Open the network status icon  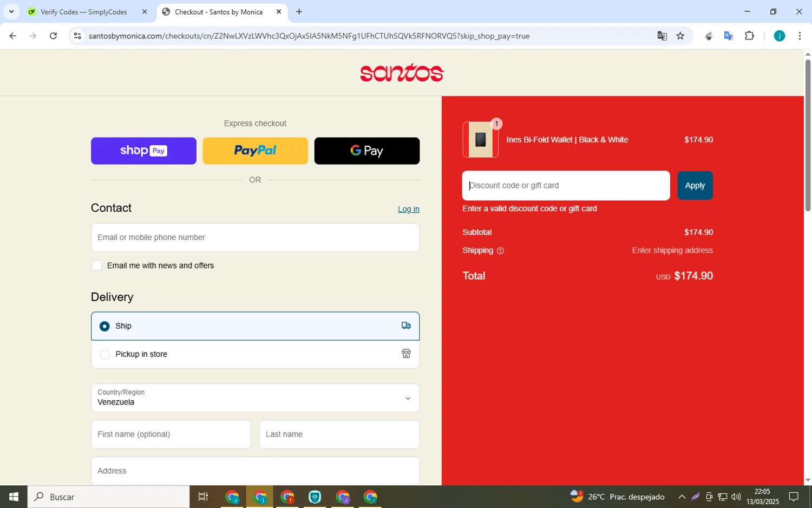pos(722,497)
